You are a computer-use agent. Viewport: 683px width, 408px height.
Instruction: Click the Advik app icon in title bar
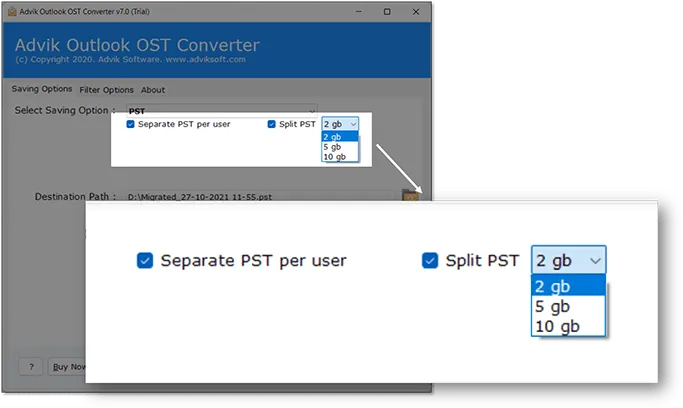pos(12,12)
